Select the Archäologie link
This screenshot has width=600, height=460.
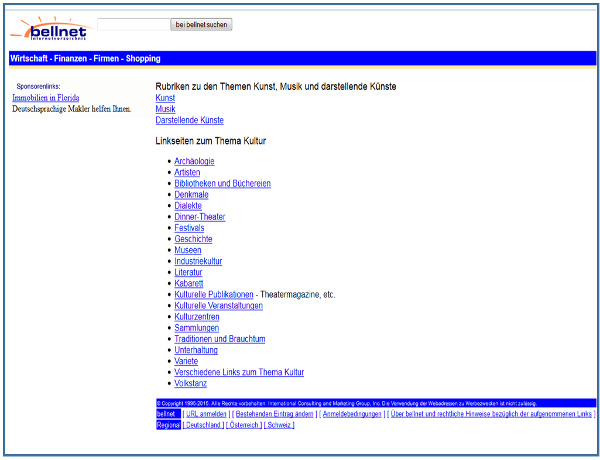[194, 161]
